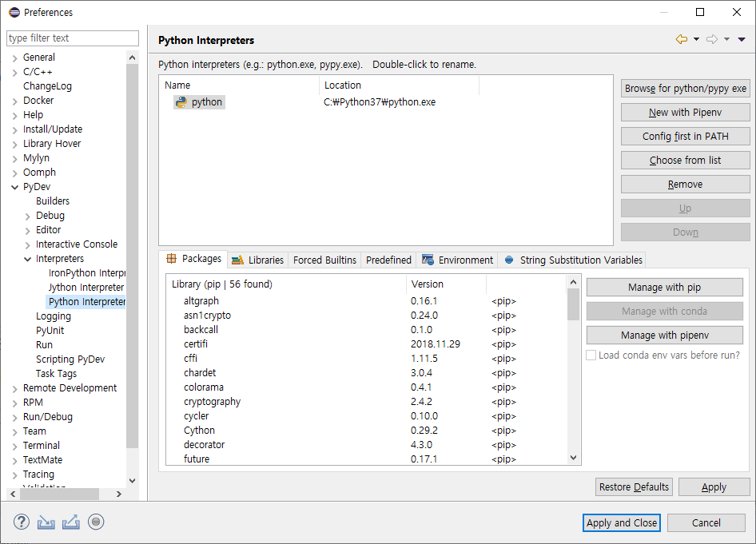The width and height of the screenshot is (756, 544).
Task: Click the yellow back navigation arrow
Action: [x=681, y=39]
